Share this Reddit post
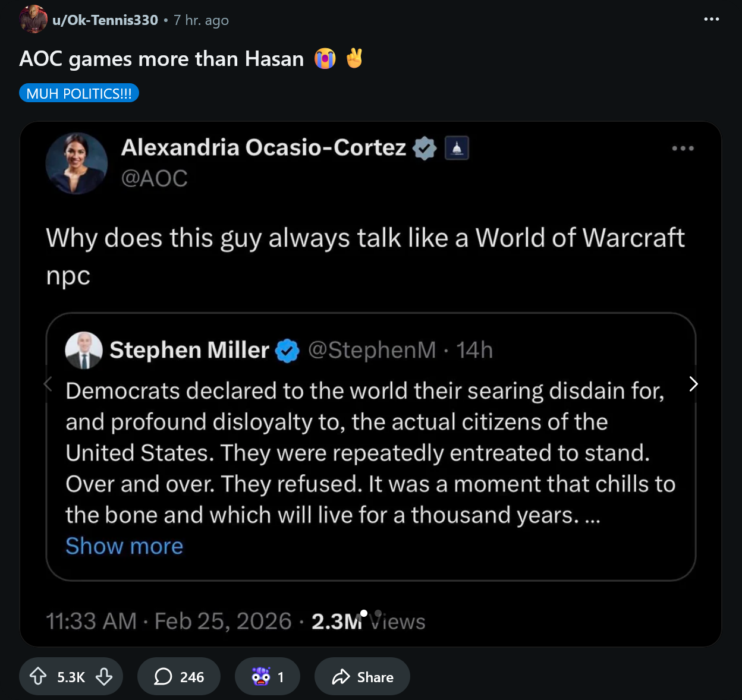 coord(362,676)
